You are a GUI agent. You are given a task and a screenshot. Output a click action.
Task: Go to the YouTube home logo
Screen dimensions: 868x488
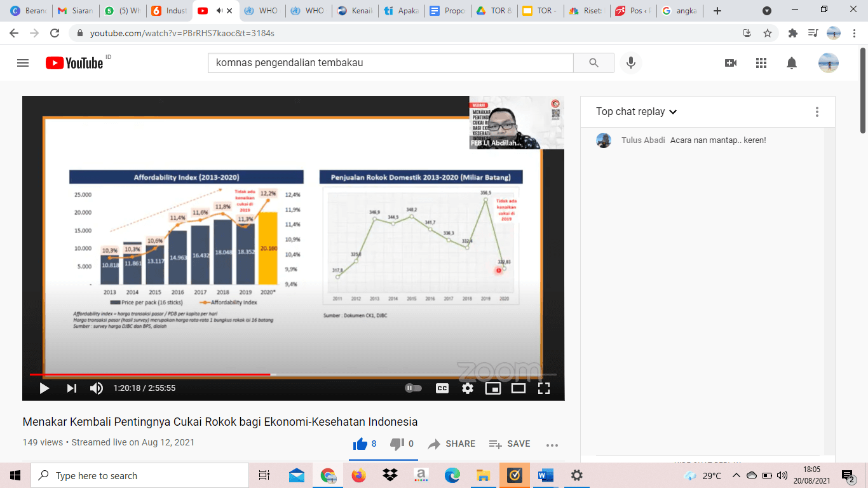click(74, 63)
